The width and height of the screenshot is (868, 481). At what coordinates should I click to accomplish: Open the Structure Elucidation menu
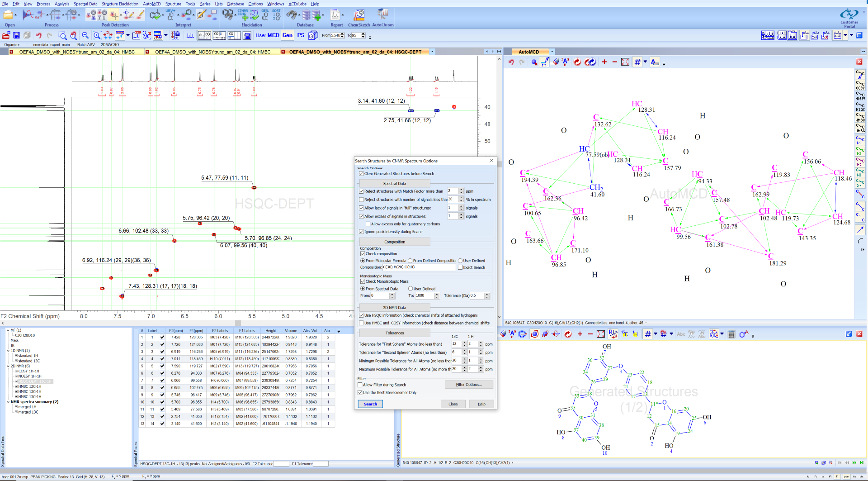[x=120, y=4]
